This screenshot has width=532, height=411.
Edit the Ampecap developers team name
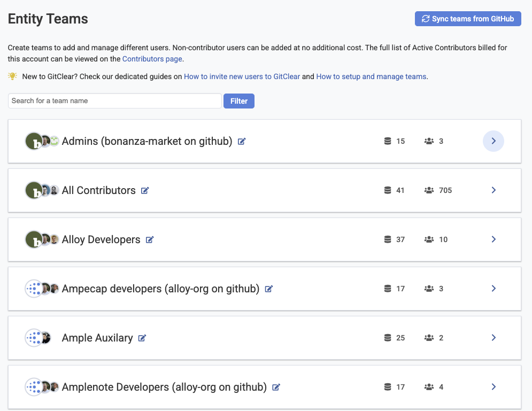(x=269, y=289)
